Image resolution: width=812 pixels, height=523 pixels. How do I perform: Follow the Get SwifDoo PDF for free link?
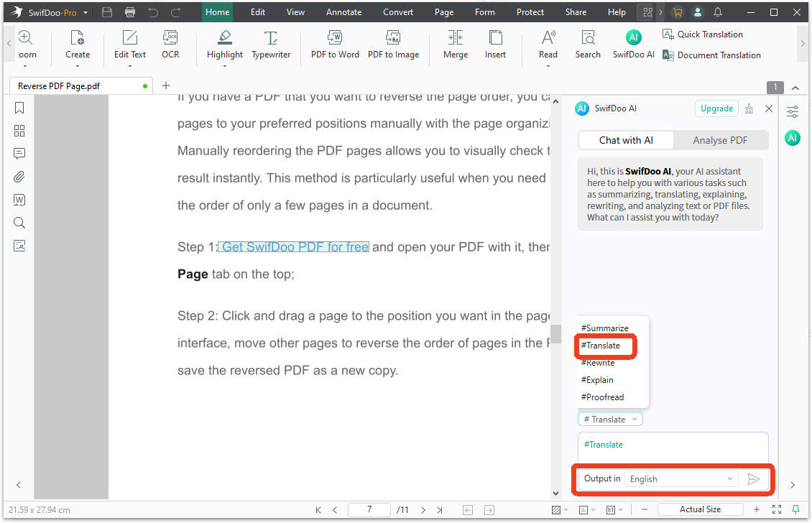(x=295, y=247)
